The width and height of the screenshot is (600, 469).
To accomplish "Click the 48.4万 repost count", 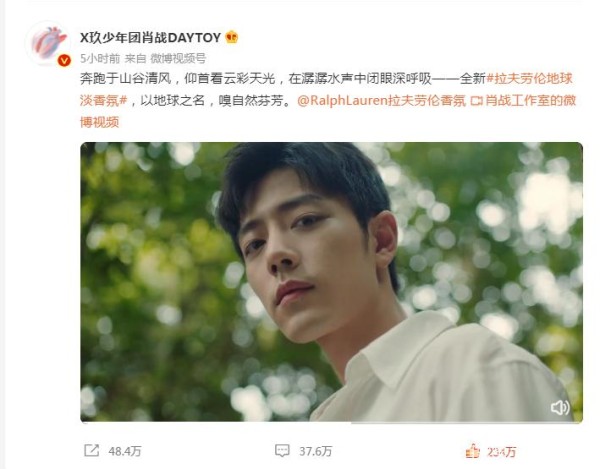I will click(125, 451).
